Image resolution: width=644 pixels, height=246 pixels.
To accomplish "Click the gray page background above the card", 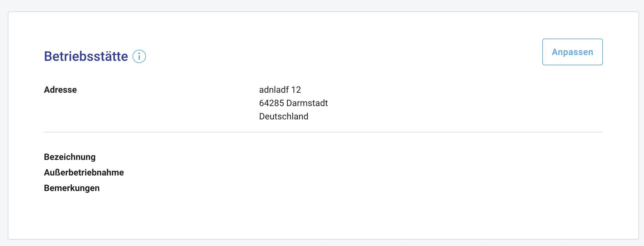I will pos(322,5).
